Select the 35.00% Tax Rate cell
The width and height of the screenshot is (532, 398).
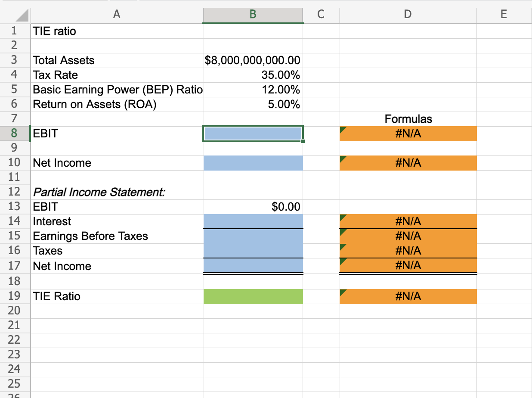pyautogui.click(x=253, y=75)
